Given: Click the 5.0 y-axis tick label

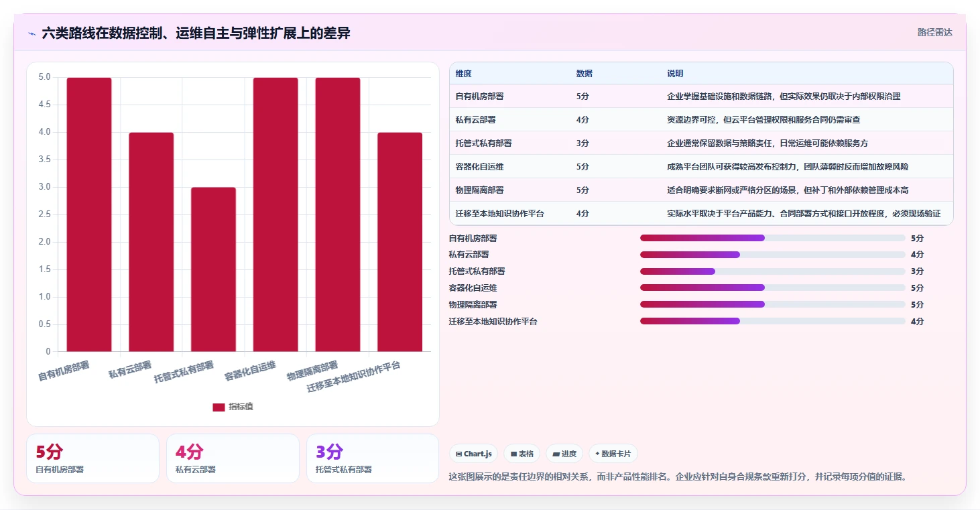Looking at the screenshot, I should [x=44, y=77].
